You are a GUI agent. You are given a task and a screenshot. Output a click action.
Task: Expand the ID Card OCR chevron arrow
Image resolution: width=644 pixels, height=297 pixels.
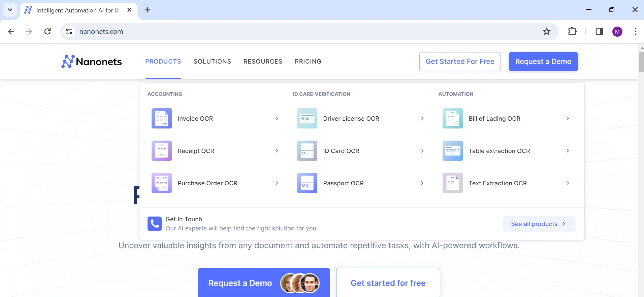pos(422,151)
